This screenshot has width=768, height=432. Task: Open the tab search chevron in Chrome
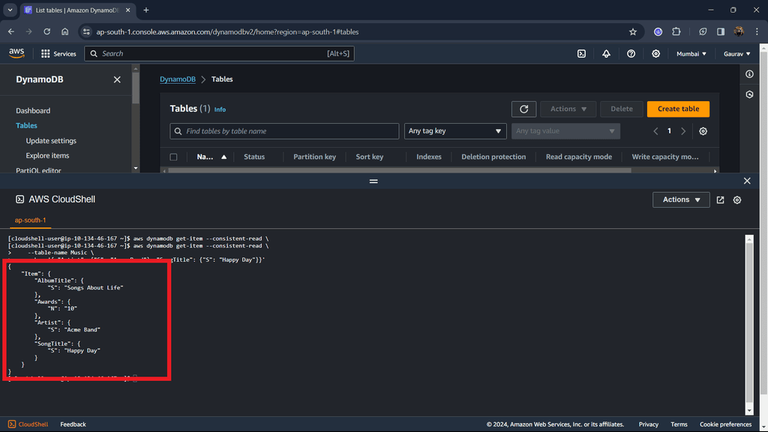coord(10,10)
